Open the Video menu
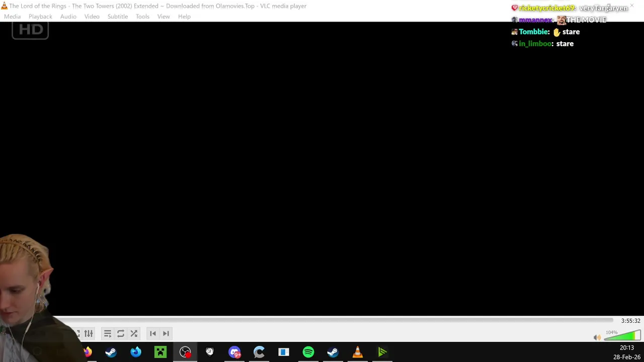644x362 pixels. [x=92, y=17]
